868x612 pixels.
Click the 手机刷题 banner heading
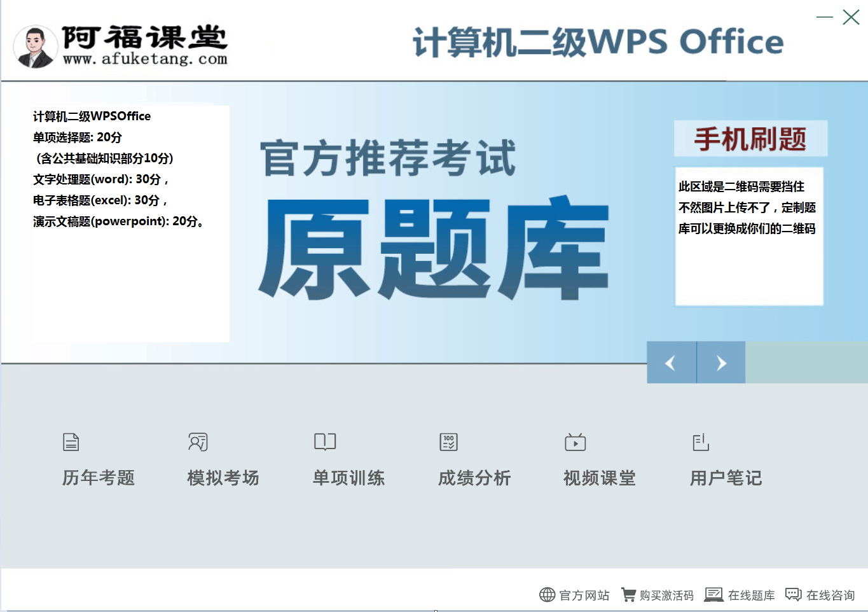[749, 139]
